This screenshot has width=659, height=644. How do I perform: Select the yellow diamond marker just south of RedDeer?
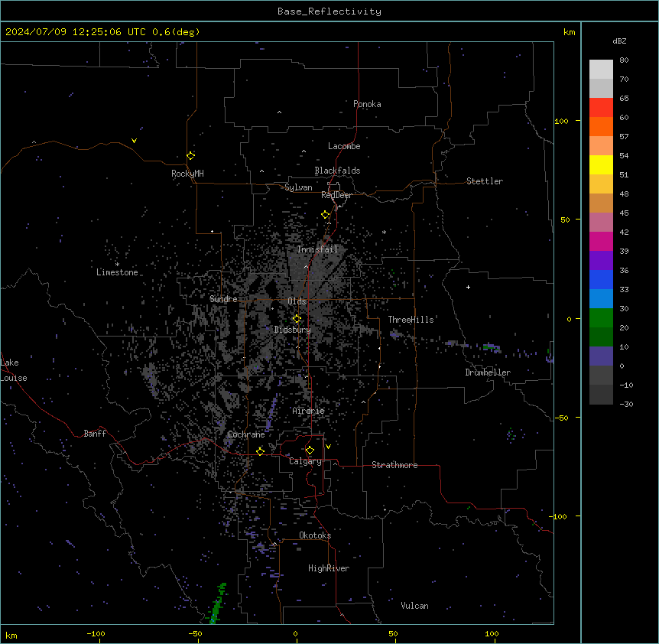pyautogui.click(x=326, y=215)
